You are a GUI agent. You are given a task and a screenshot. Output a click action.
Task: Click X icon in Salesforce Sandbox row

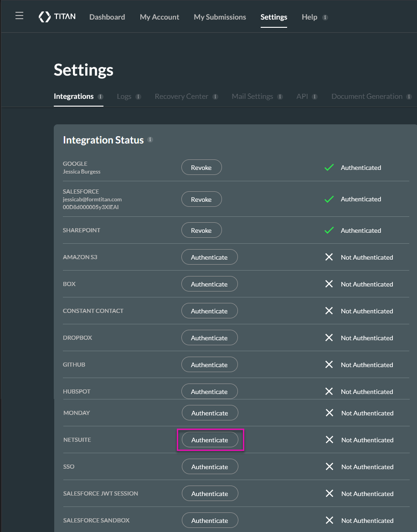pyautogui.click(x=329, y=520)
